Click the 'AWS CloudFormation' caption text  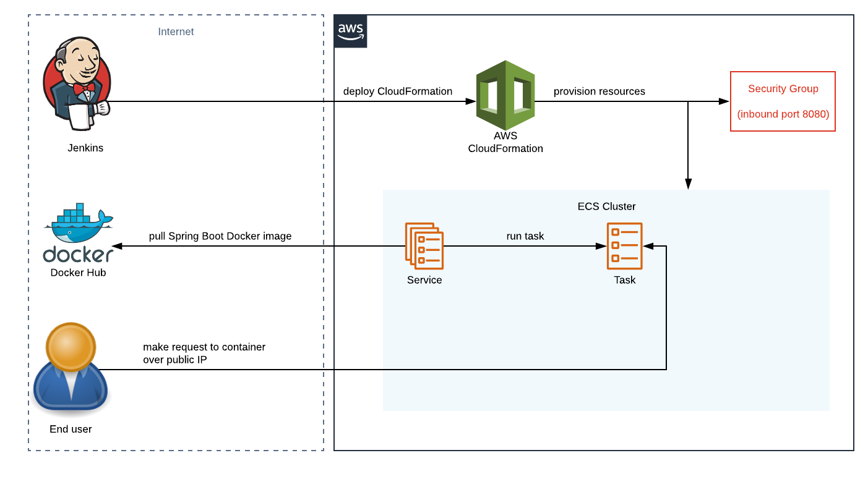(x=505, y=142)
